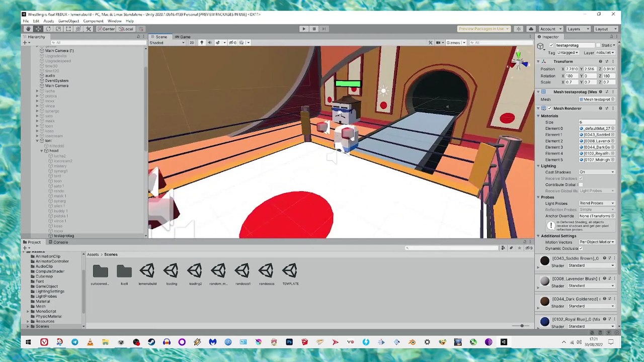
Task: Toggle the Static checkbox
Action: tap(598, 45)
